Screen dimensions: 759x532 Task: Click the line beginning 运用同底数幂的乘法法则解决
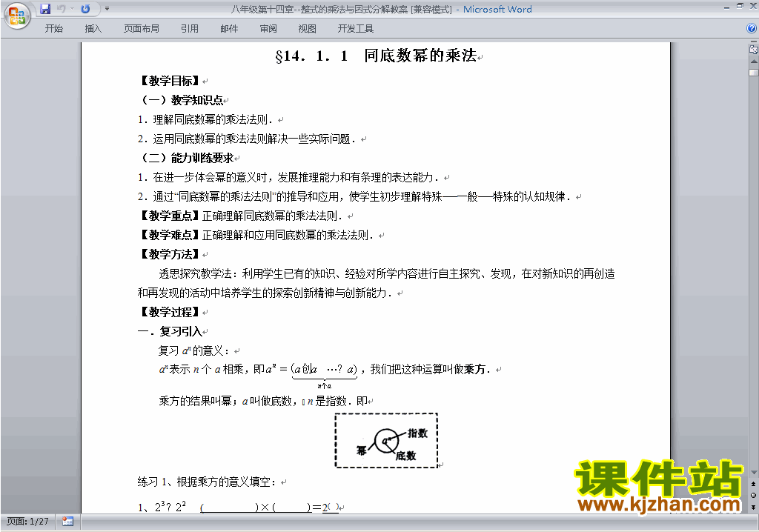pyautogui.click(x=247, y=139)
